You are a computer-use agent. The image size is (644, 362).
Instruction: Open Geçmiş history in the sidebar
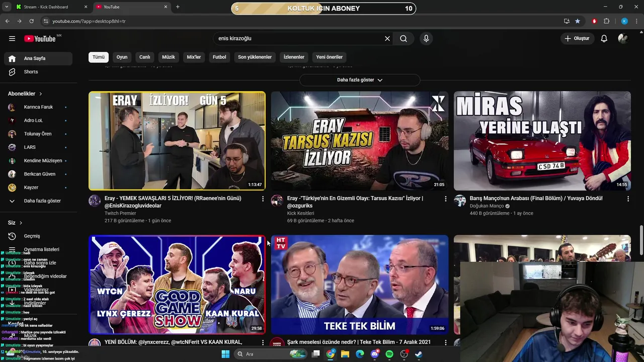pos(38,236)
